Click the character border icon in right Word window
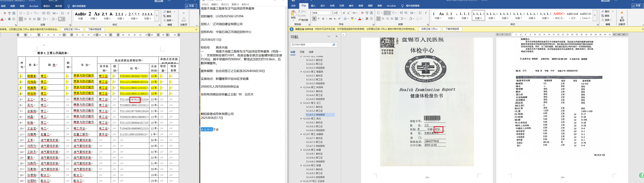 (x=371, y=13)
